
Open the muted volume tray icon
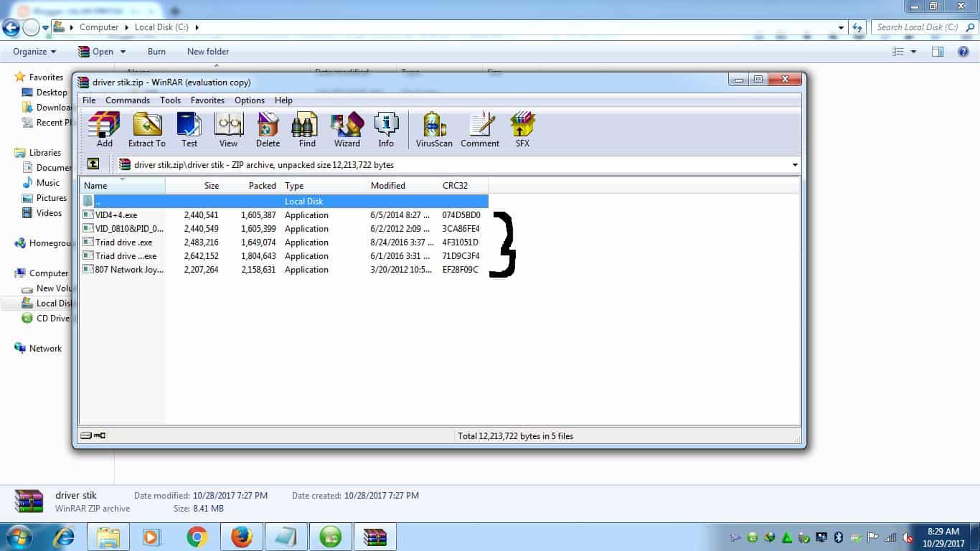(908, 537)
